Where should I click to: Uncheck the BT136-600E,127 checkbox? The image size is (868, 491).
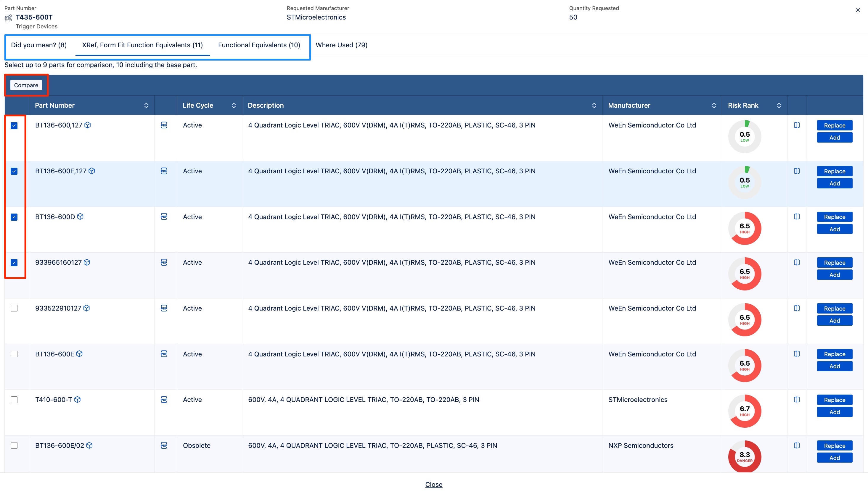pyautogui.click(x=14, y=171)
